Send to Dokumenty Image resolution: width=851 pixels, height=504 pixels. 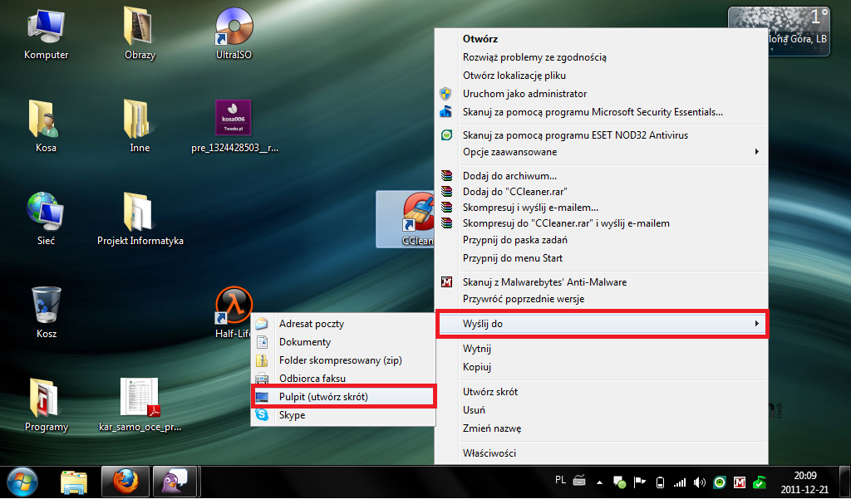343,342
